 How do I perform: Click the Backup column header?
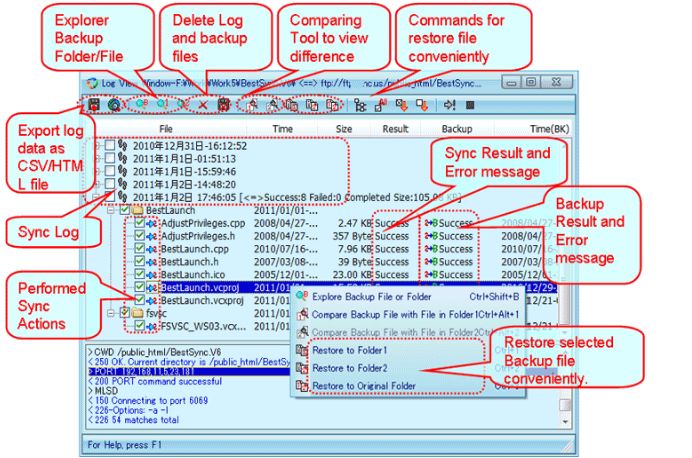coord(456,129)
